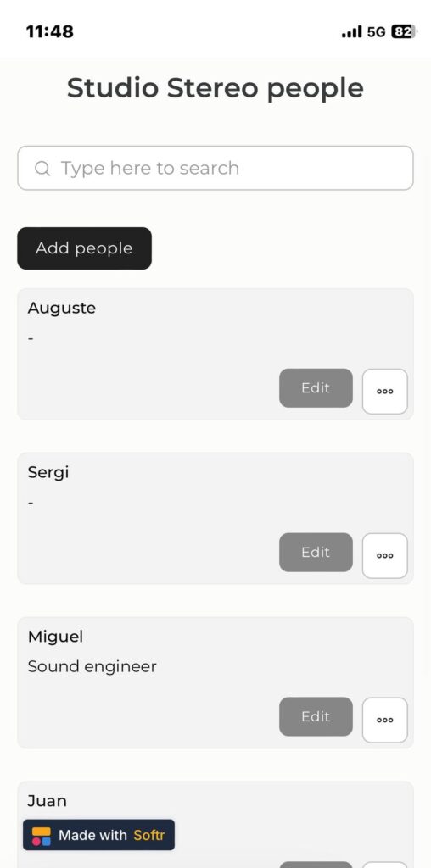Screen dimensions: 431x868
Task: Edit Miguel's record
Action: [x=316, y=717]
